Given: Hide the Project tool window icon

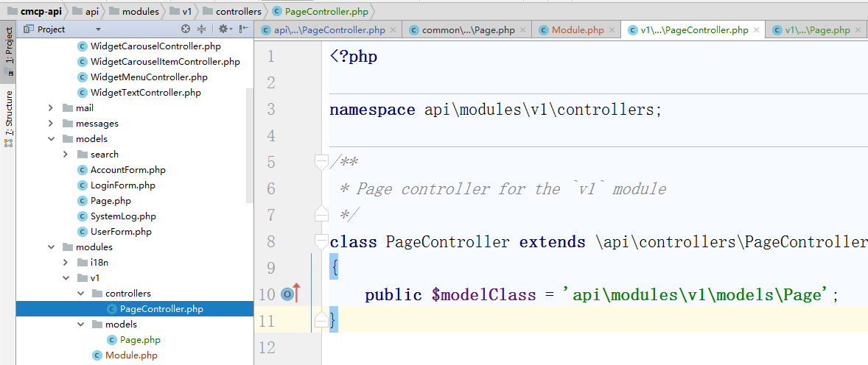Looking at the screenshot, I should pos(243,29).
